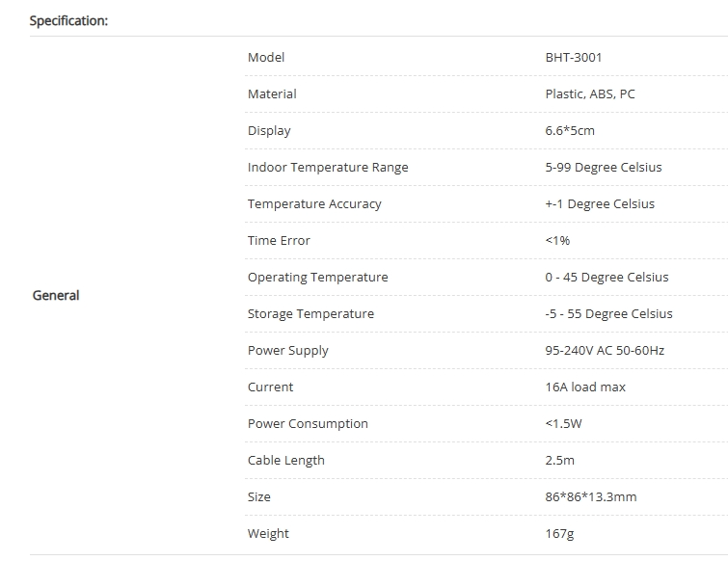This screenshot has height=561, width=728.
Task: Click the Display row label
Action: 269,131
